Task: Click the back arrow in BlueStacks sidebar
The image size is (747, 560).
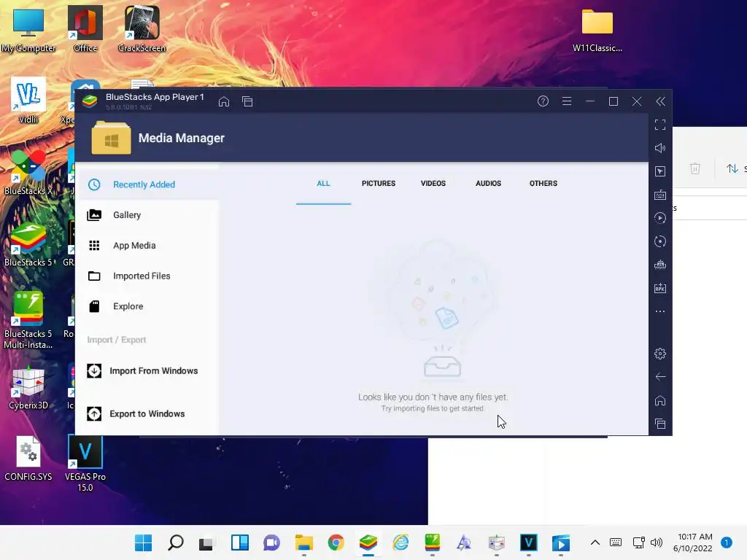Action: pos(659,377)
